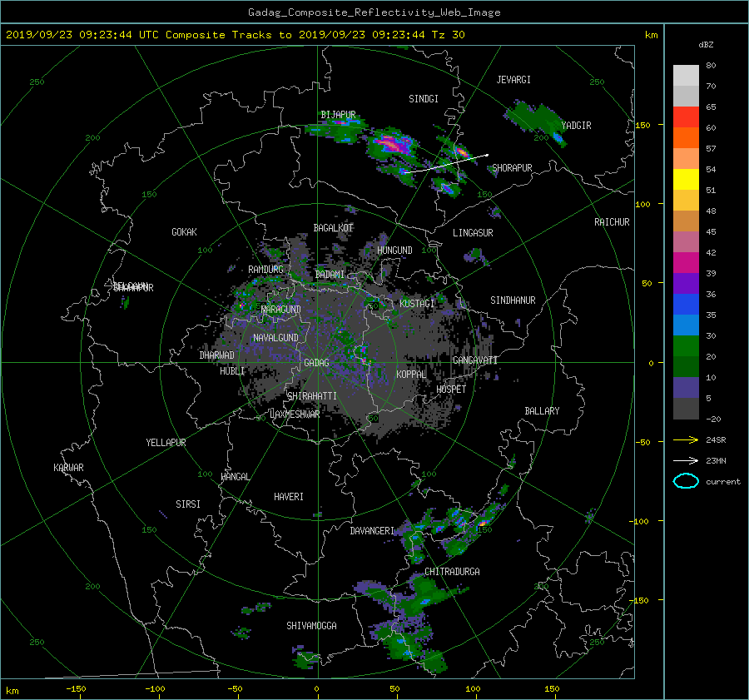Screen dimensions: 749x700
Task: Click the RAICHUR city label
Action: (612, 222)
